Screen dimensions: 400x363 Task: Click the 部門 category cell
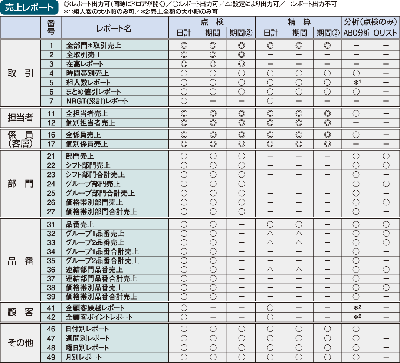[21, 184]
